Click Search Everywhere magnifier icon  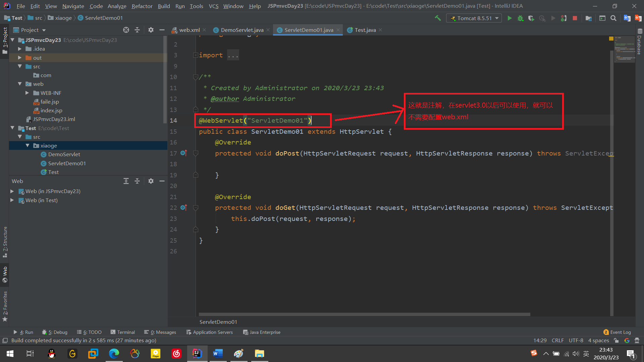coord(613,18)
